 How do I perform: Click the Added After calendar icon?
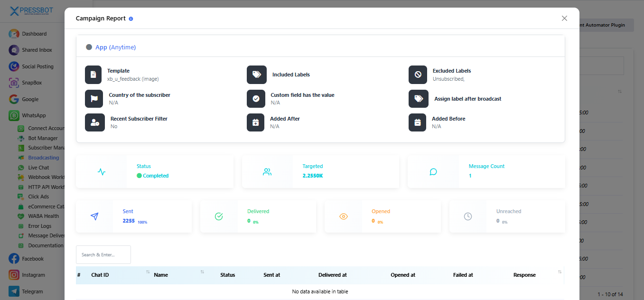[255, 122]
